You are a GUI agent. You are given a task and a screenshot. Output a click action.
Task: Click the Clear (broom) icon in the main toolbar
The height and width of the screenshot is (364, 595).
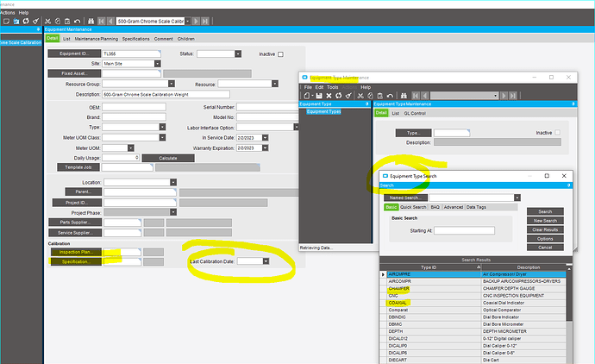point(35,22)
